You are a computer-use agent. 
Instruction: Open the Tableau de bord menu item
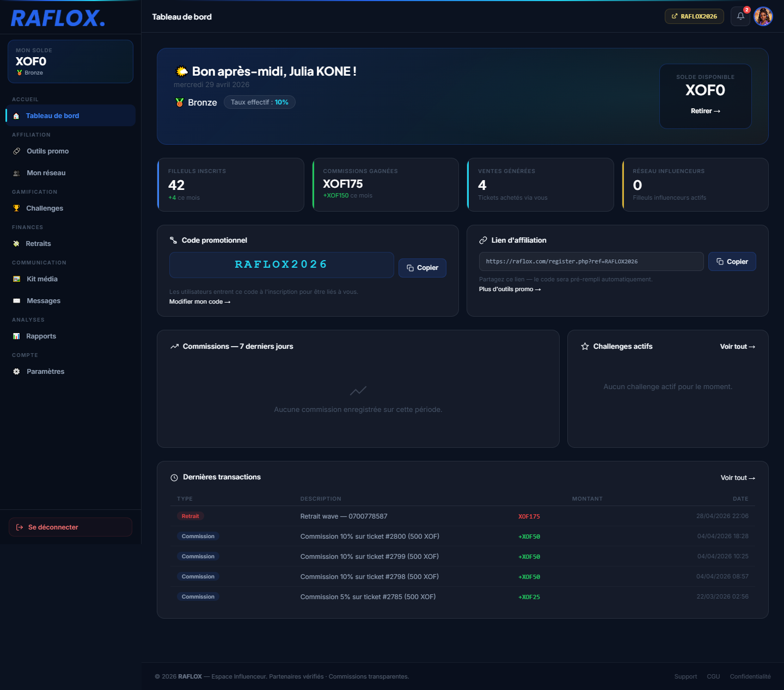pos(71,115)
